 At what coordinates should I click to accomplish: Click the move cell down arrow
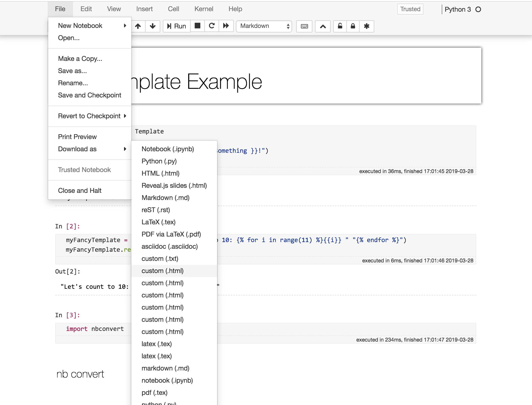pos(153,26)
